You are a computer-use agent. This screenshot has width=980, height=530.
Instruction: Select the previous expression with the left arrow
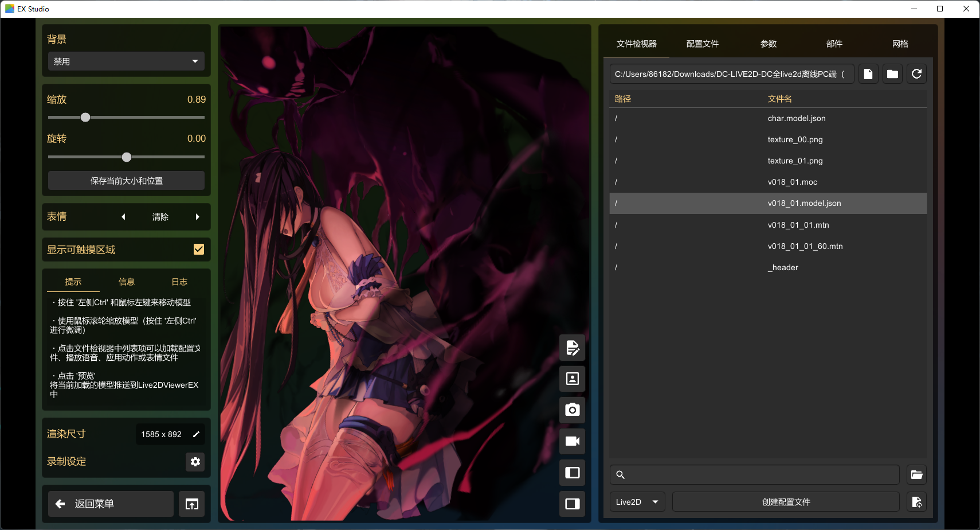pyautogui.click(x=123, y=217)
